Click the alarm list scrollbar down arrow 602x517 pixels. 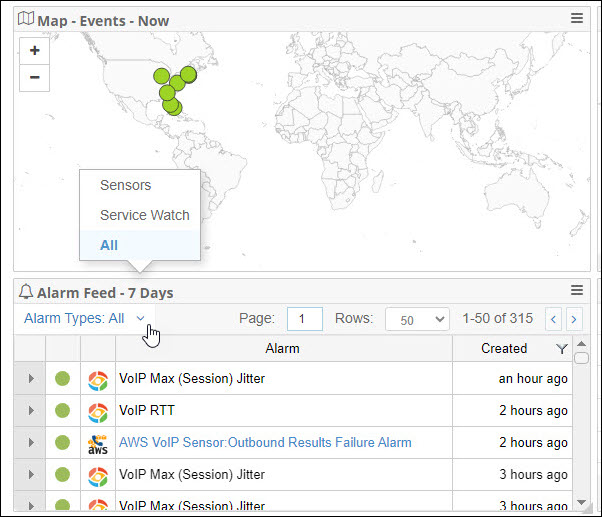click(581, 501)
